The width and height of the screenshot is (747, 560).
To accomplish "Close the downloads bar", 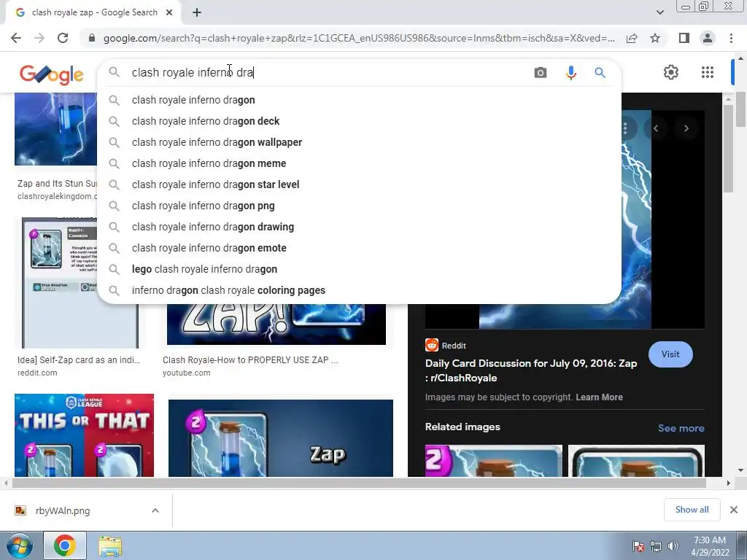I will [734, 510].
